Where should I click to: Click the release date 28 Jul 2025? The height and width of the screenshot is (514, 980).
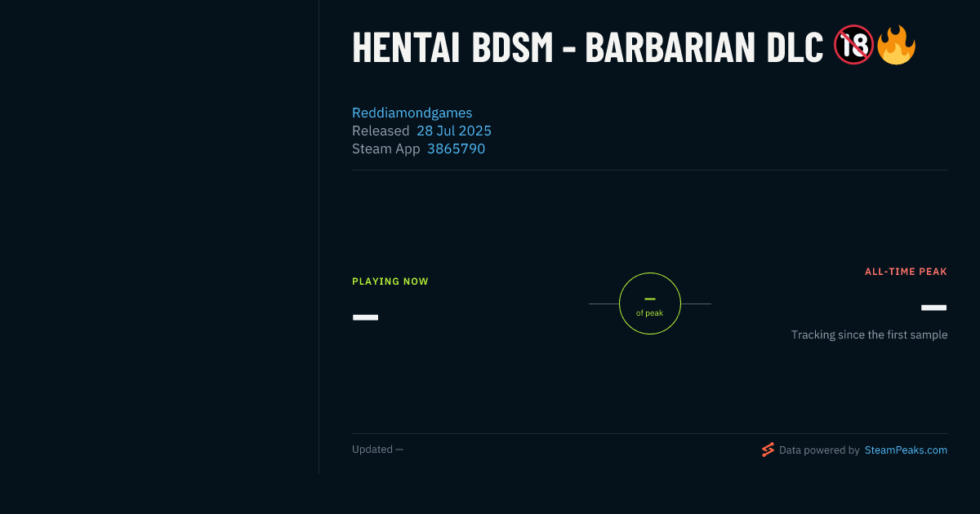(x=454, y=131)
